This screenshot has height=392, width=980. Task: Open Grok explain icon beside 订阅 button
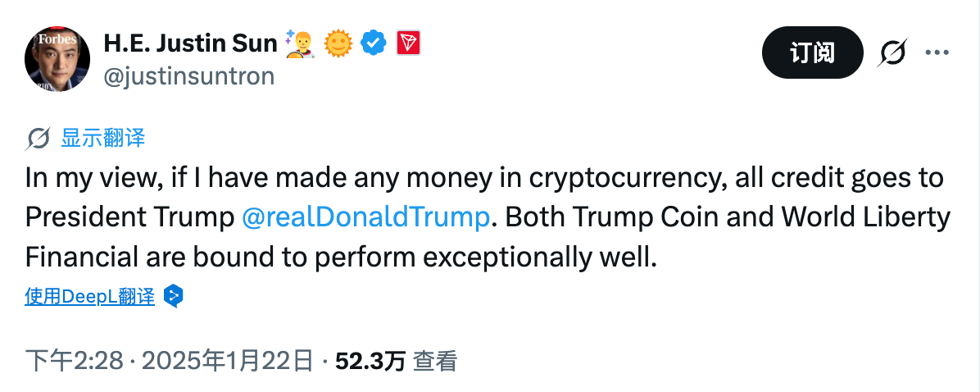tap(892, 52)
